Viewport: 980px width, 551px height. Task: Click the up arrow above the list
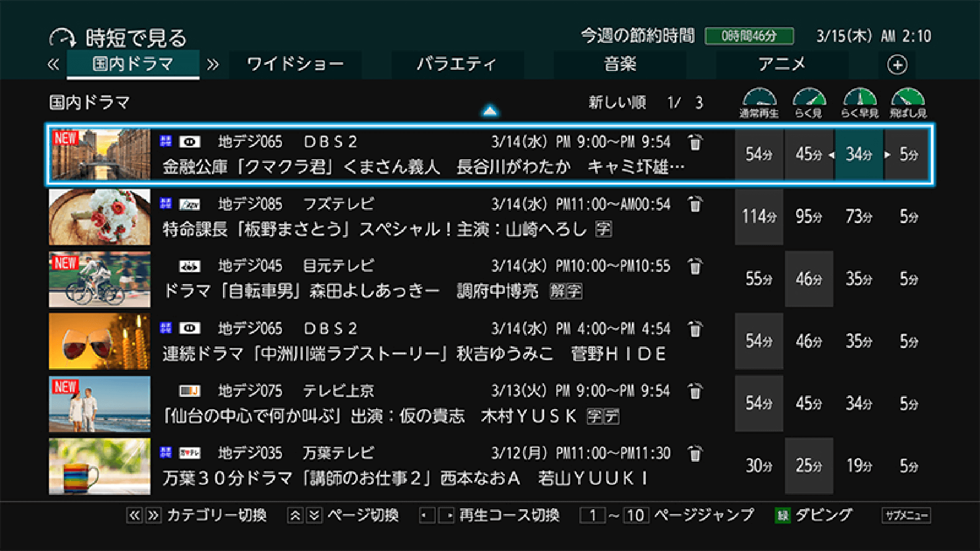click(x=489, y=110)
